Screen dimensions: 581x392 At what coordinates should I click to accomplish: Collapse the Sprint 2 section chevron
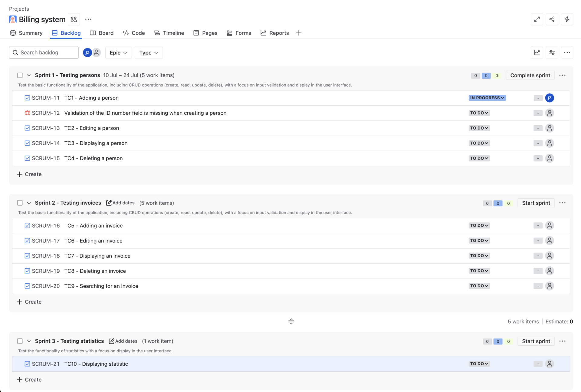(x=29, y=203)
